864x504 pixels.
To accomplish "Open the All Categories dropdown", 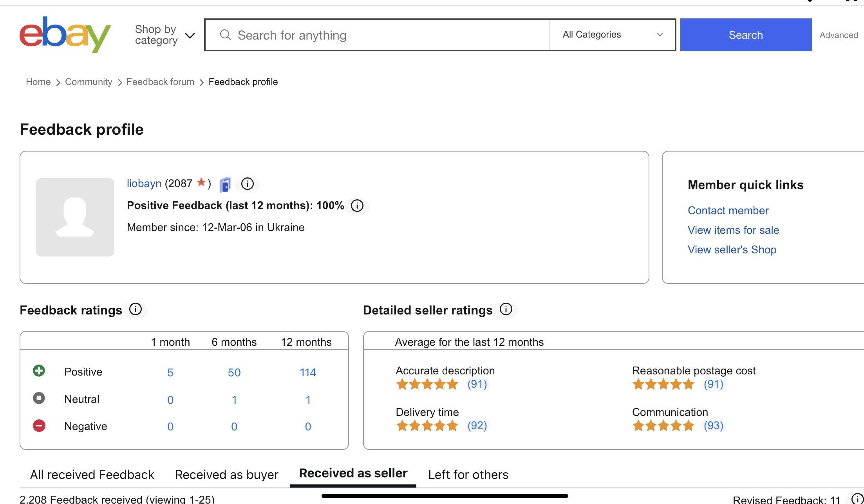I will tap(612, 35).
